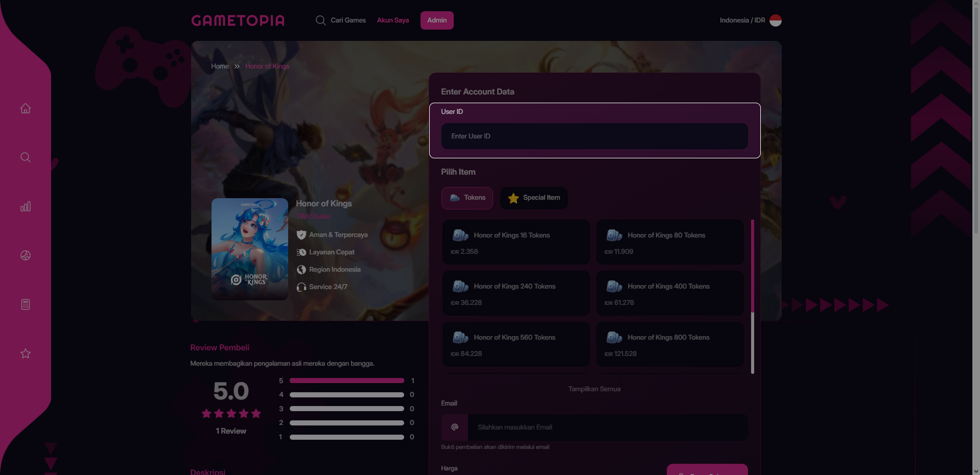The height and width of the screenshot is (475, 980).
Task: Click the 2-star rating bar
Action: [x=347, y=423]
